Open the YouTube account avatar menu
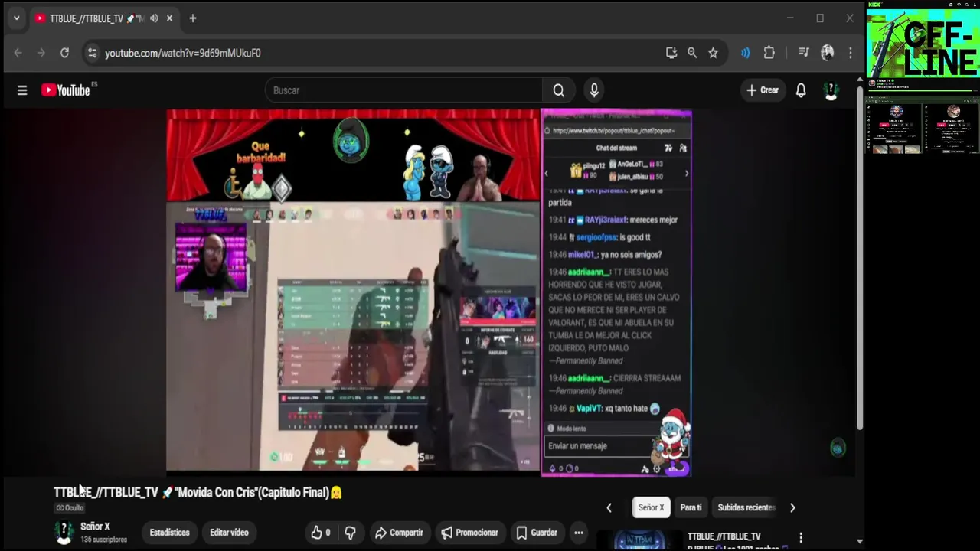The height and width of the screenshot is (551, 980). pos(831,90)
